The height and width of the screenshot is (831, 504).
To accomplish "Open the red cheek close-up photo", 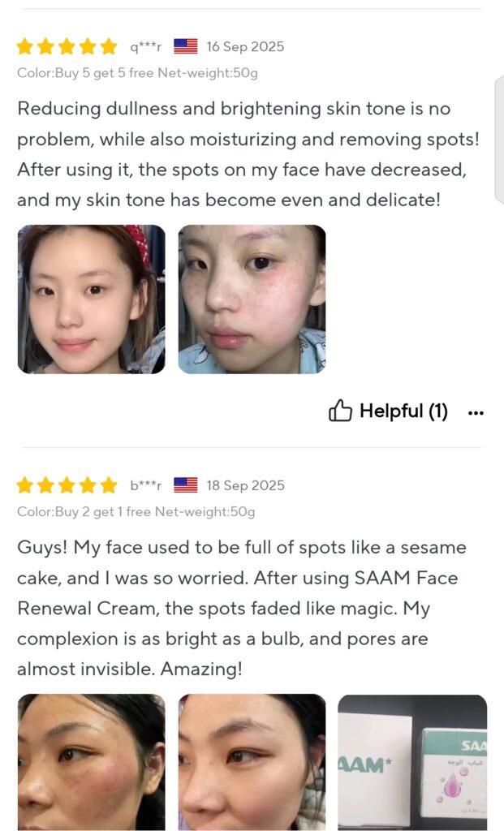I will coord(92,762).
